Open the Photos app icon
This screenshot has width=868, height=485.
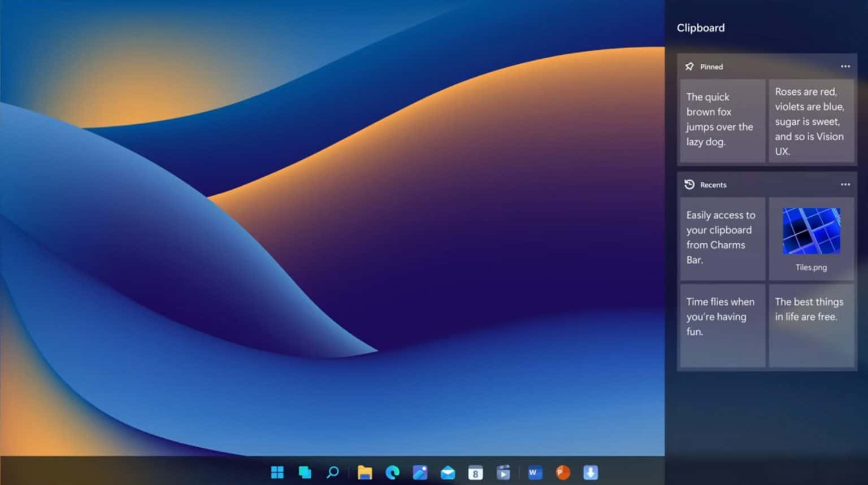point(420,472)
